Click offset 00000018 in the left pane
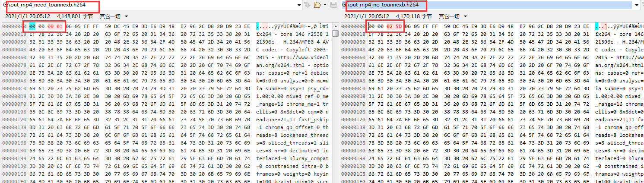 click(14, 34)
